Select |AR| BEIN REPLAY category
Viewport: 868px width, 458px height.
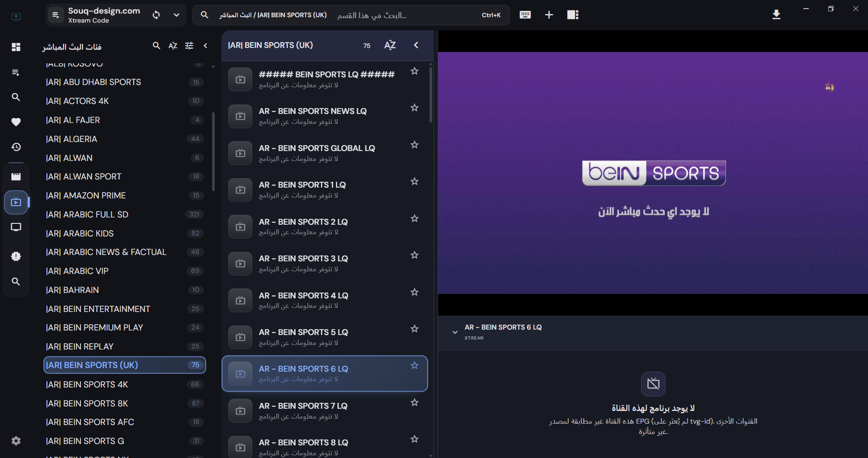[x=125, y=347]
